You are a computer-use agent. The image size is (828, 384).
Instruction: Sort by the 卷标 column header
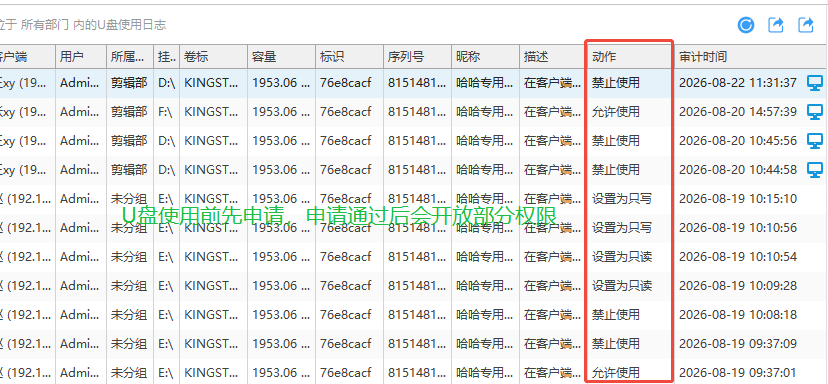[x=213, y=57]
